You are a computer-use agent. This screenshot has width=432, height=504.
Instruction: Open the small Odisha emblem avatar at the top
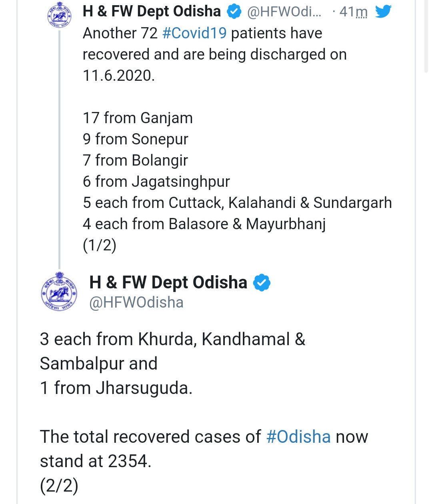[x=59, y=15]
